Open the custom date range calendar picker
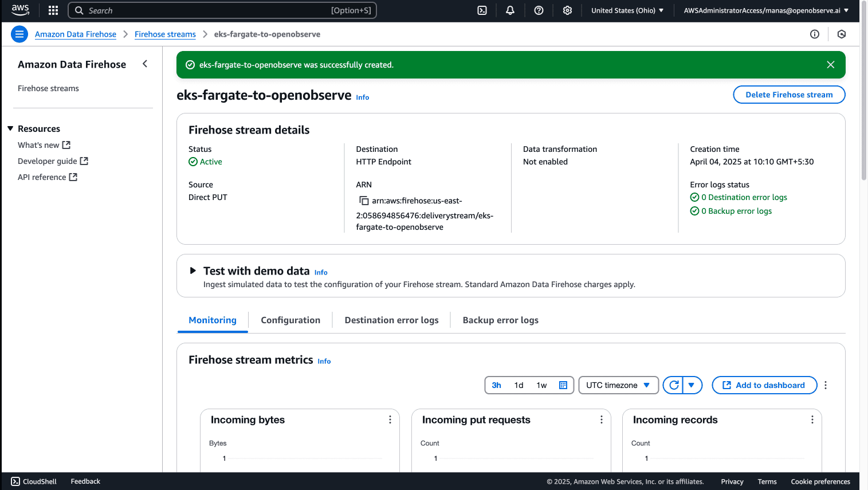This screenshot has height=490, width=868. pos(563,385)
